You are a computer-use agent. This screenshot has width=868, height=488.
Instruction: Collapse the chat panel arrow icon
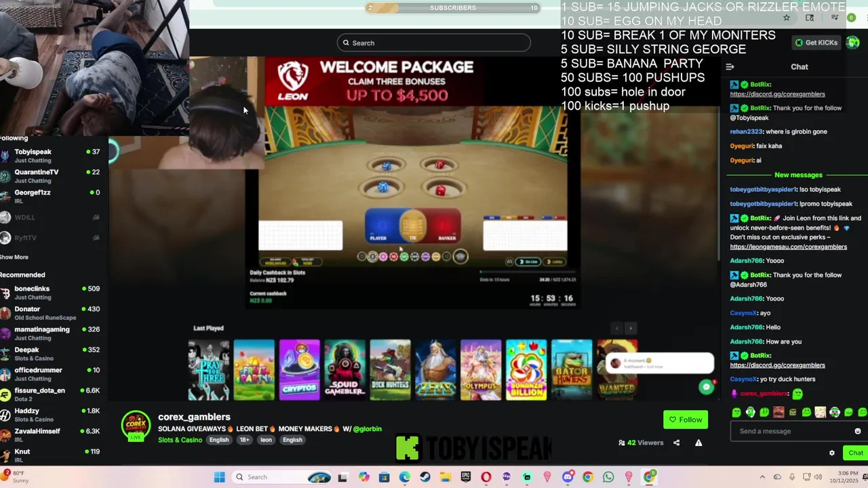pos(730,66)
